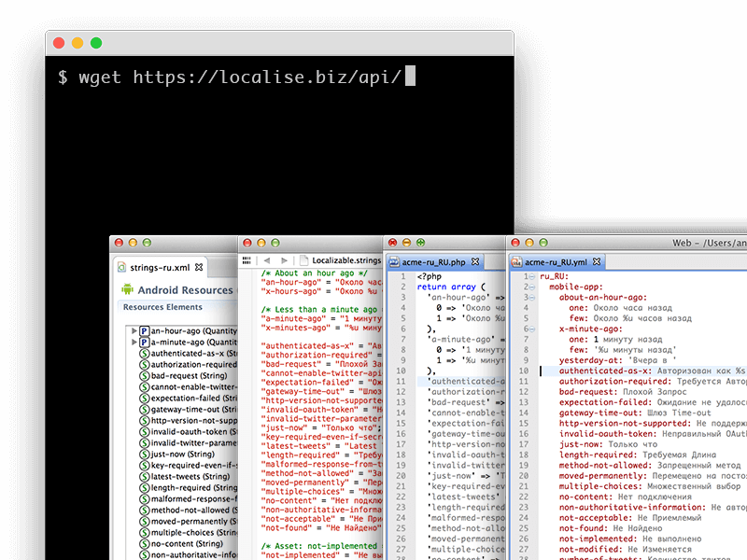
Task: Expand the an-hour-ago quantity node
Action: (134, 330)
